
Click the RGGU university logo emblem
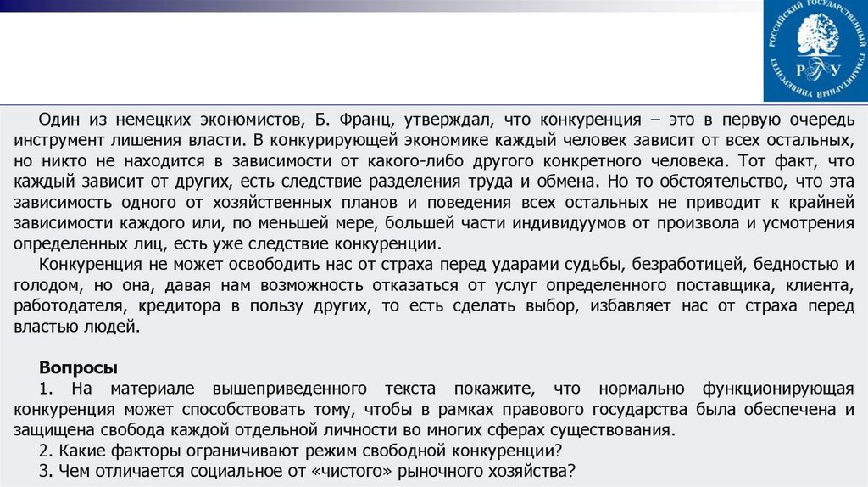pos(815,50)
